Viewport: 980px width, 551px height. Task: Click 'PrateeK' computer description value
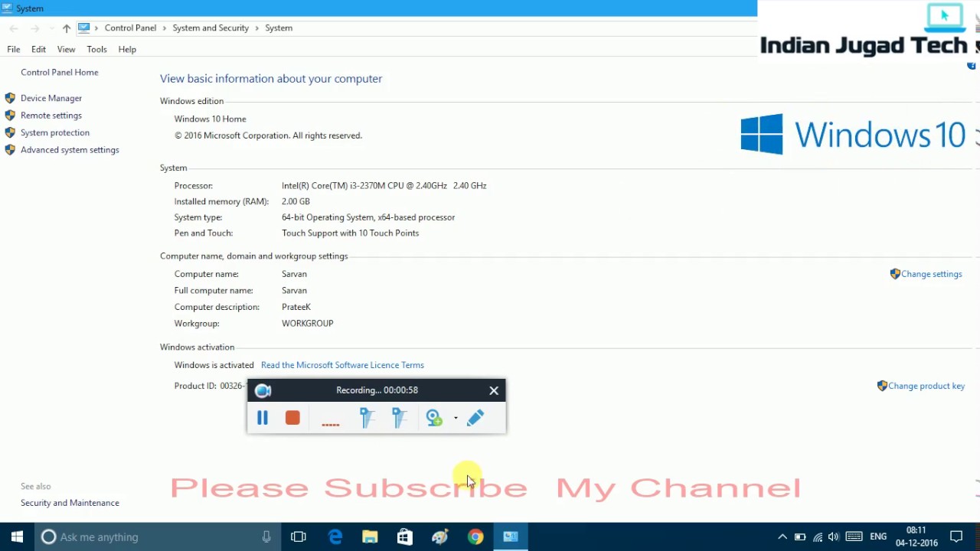pos(296,307)
